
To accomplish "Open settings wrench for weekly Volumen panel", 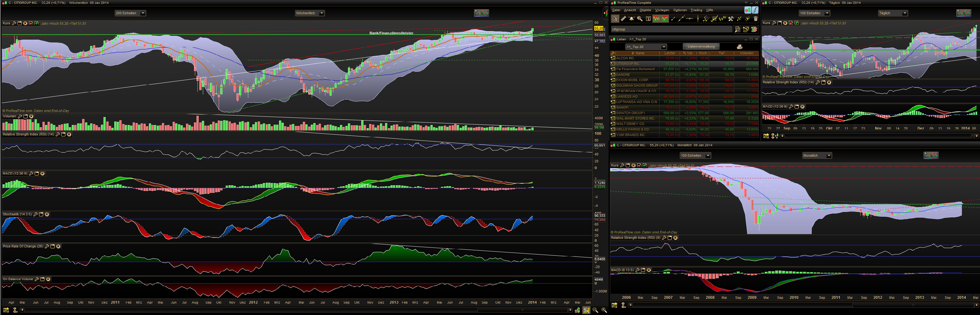I will 20,116.
